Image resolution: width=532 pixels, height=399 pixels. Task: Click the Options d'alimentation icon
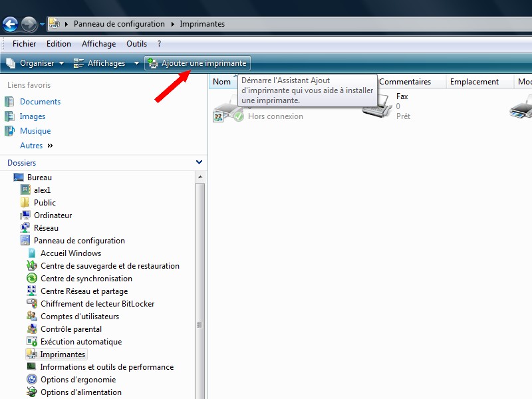click(x=31, y=392)
